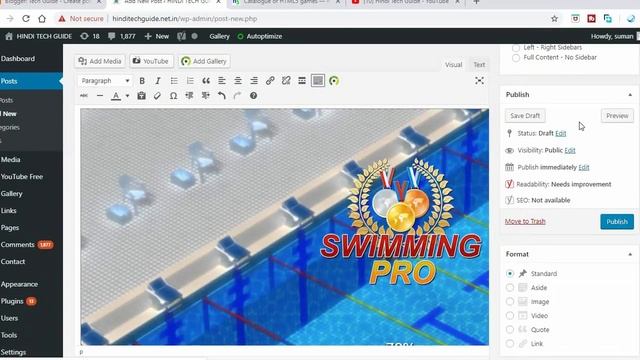Redo the last undone edit
This screenshot has width=640, height=360.
tap(238, 96)
